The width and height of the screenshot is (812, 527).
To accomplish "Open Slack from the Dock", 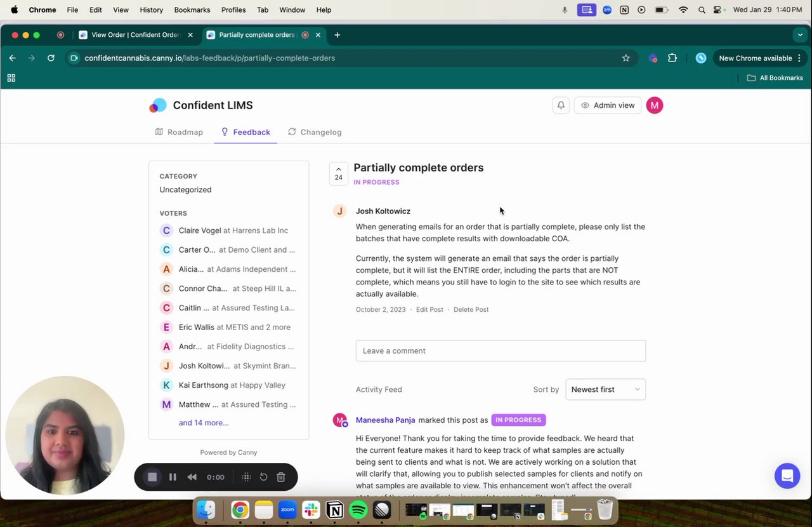I will tap(311, 510).
